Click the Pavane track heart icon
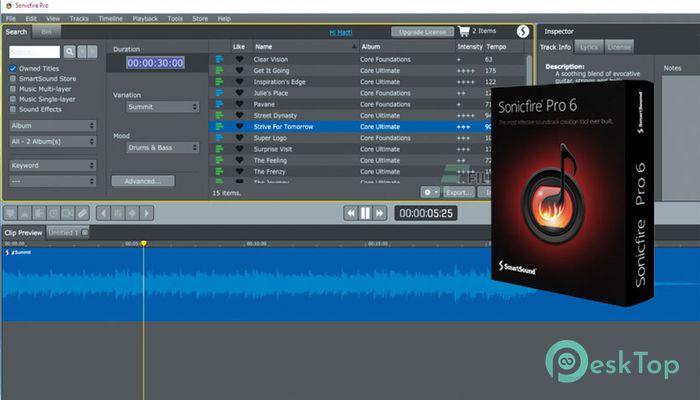700x400 pixels. 239,104
